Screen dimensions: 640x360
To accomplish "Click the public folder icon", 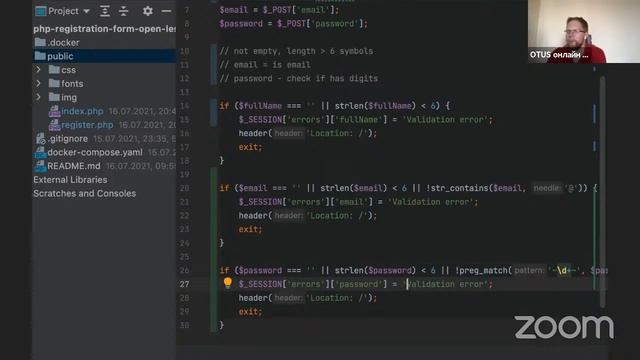I will [40, 56].
